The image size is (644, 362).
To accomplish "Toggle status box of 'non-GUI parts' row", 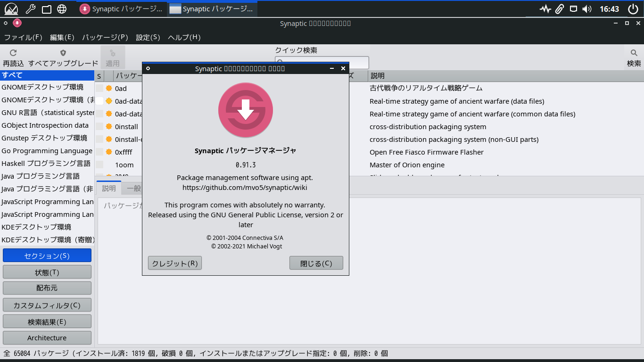I will tap(99, 139).
